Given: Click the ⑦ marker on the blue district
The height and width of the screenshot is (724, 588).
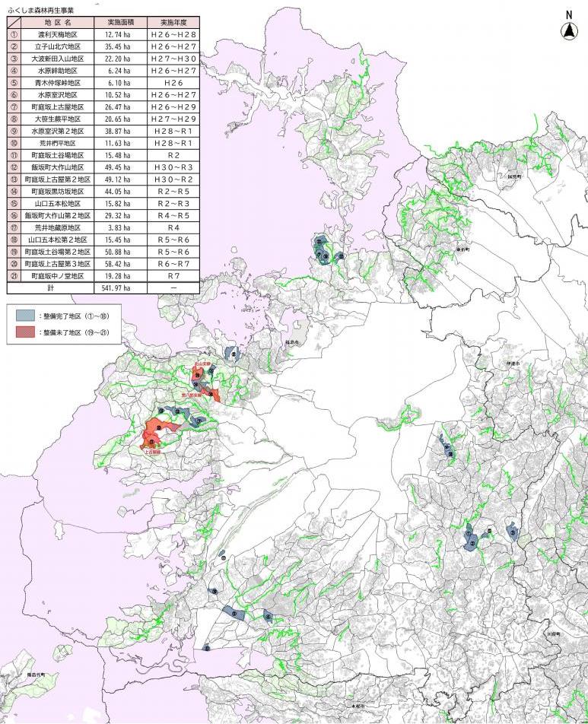Looking at the screenshot, I should 199,421.
